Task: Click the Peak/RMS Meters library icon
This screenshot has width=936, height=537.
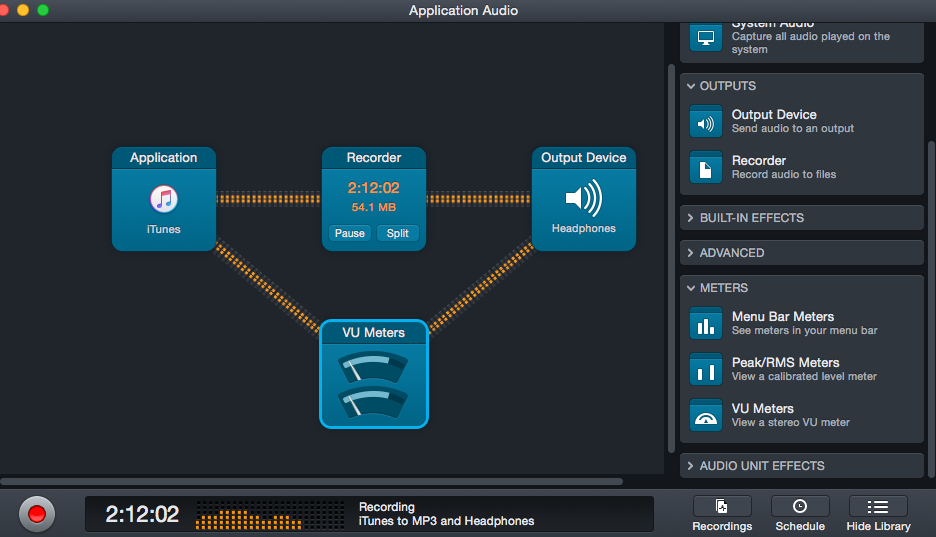Action: click(706, 370)
